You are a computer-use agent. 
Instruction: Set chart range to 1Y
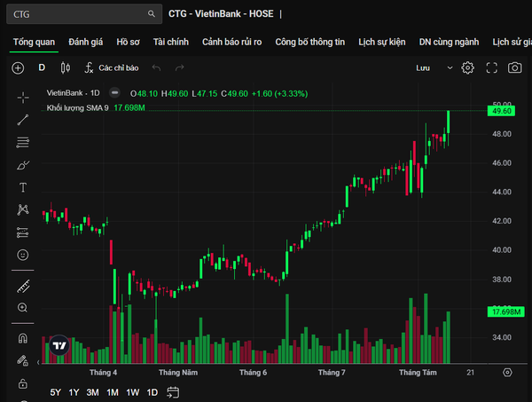(74, 392)
